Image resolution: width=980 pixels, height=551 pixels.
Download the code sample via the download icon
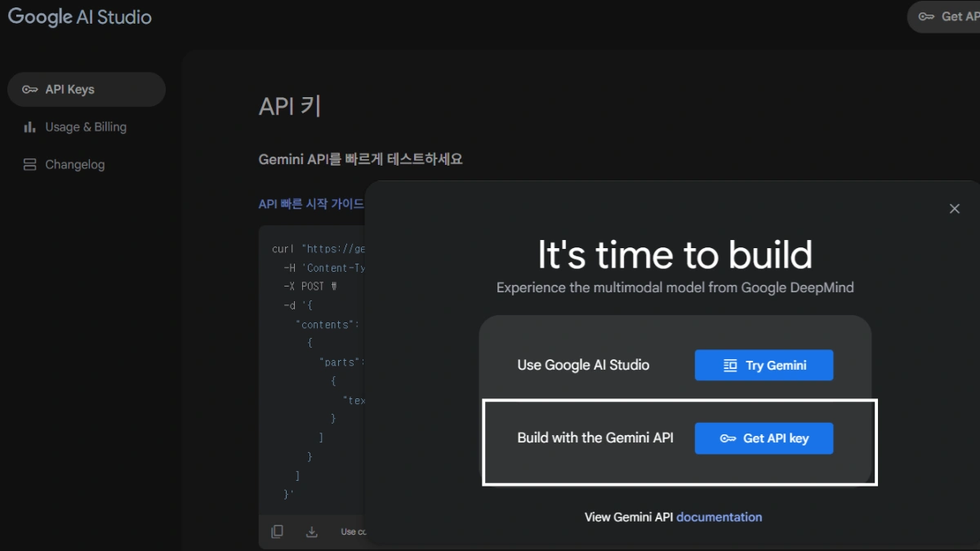[311, 531]
